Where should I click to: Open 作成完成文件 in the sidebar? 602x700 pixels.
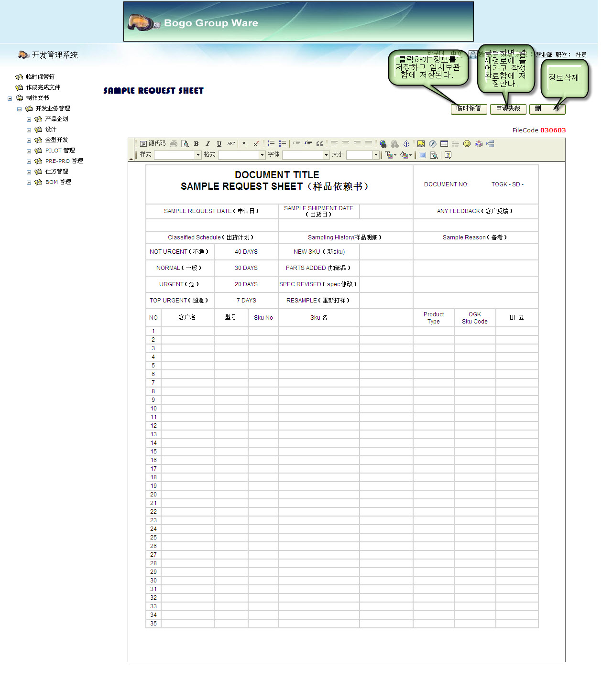click(43, 87)
